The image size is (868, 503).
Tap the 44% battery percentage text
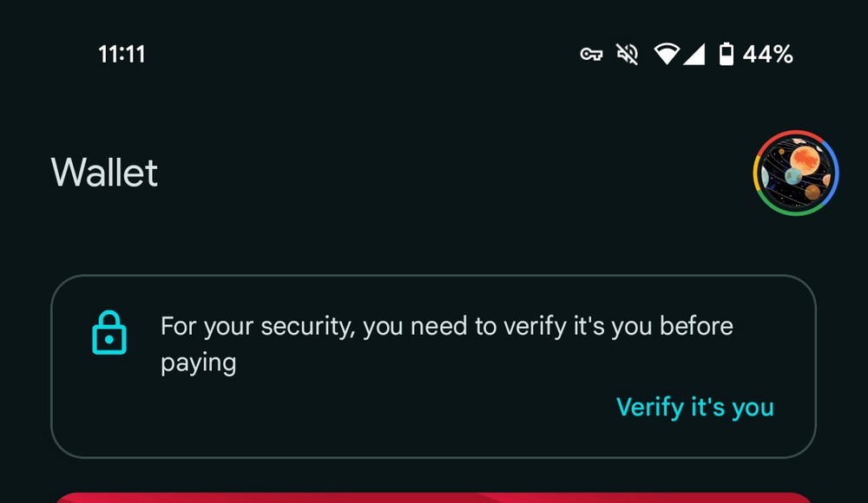point(768,55)
